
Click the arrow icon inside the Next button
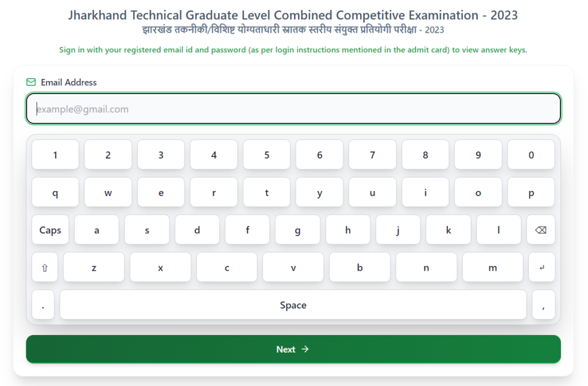tap(305, 349)
